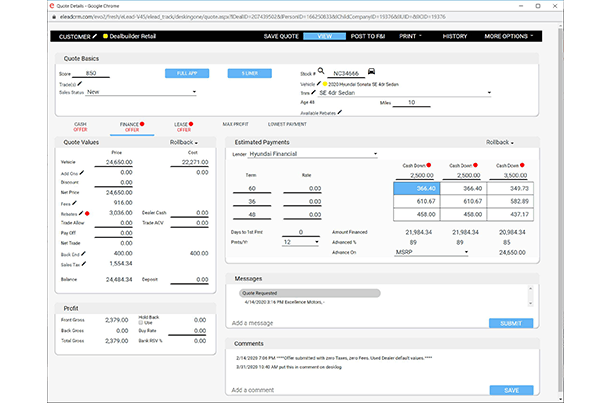This screenshot has width=611, height=403.
Task: Check the Hold Back Use checkbox
Action: point(141,323)
